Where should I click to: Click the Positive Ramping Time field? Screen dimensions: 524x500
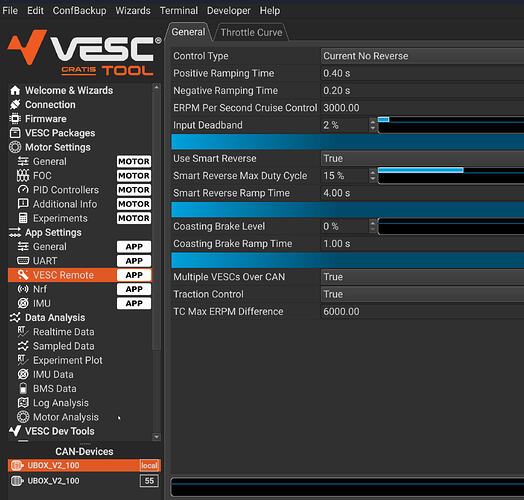[422, 73]
